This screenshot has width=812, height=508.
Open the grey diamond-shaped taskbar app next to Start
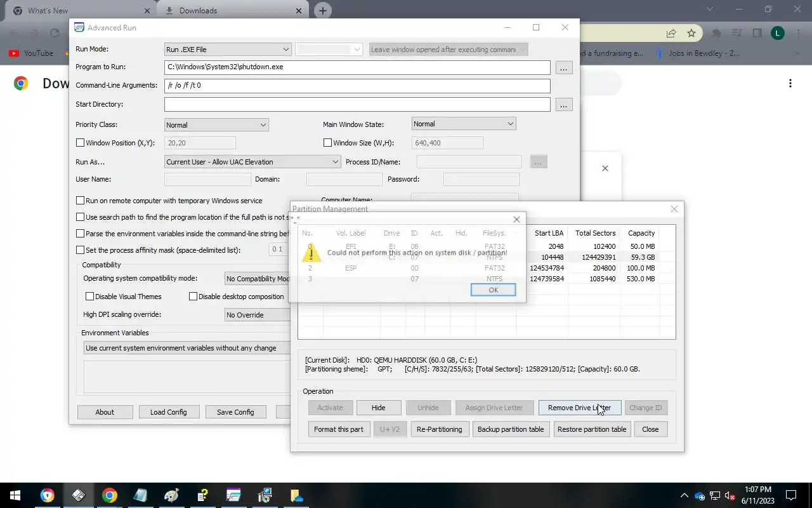79,495
